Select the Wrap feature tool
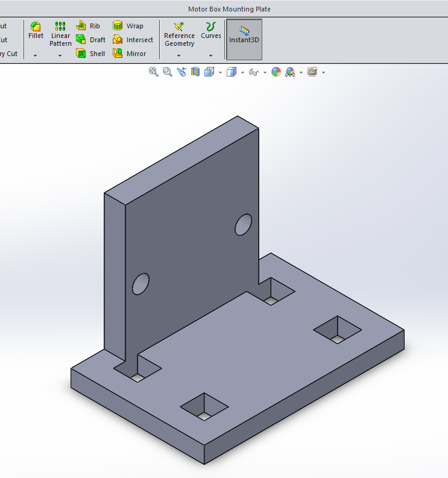The width and height of the screenshot is (448, 478). [x=128, y=26]
